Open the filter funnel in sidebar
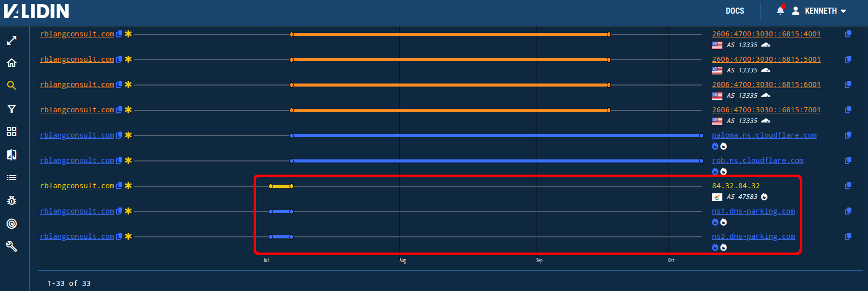 pyautogui.click(x=12, y=109)
